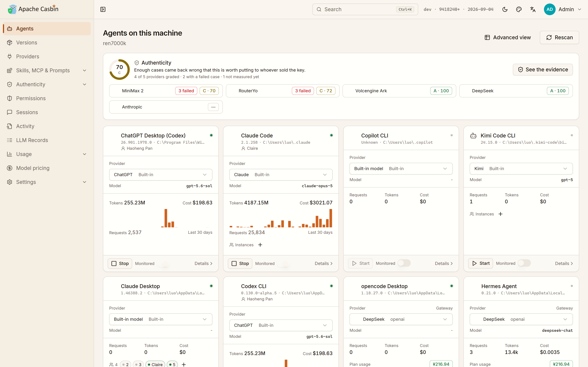This screenshot has height=367, width=588.
Task: Click the AD admin avatar
Action: (x=550, y=9)
